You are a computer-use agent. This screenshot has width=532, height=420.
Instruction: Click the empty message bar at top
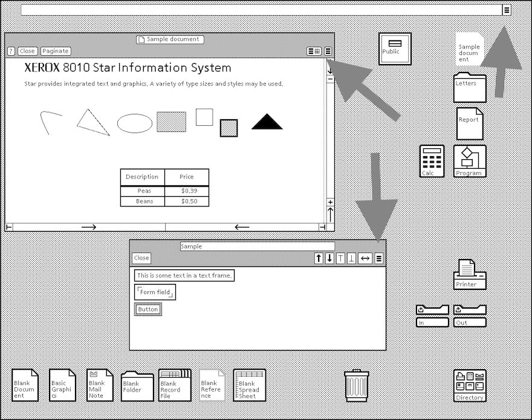click(261, 10)
